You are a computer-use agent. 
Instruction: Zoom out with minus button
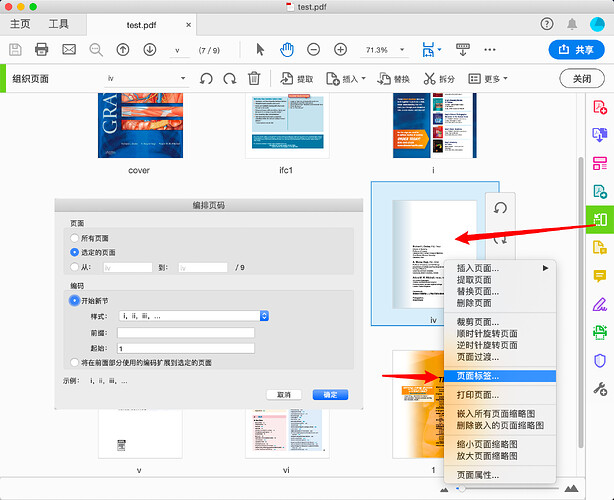[313, 50]
